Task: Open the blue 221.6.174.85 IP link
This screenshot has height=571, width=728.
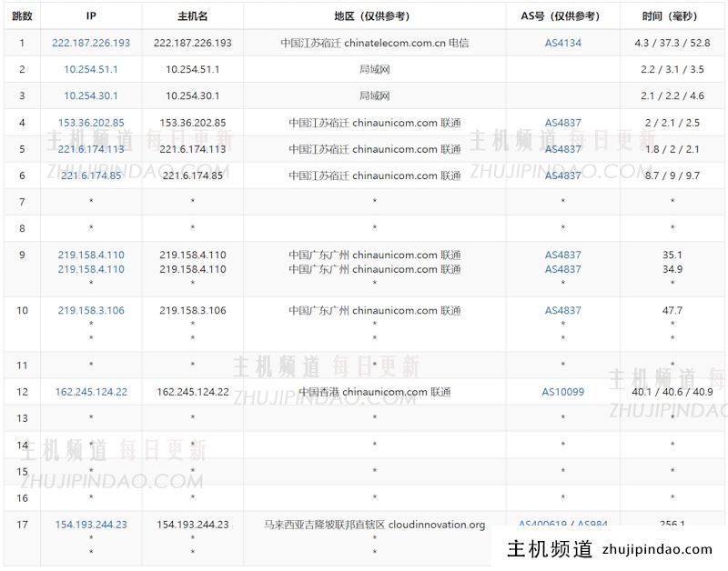Action: 91,175
